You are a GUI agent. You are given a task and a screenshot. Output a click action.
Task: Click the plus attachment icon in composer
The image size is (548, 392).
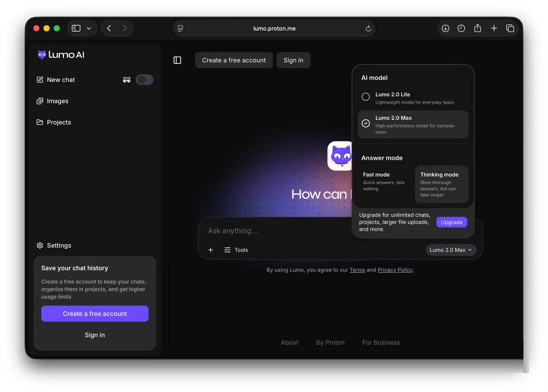click(x=211, y=250)
